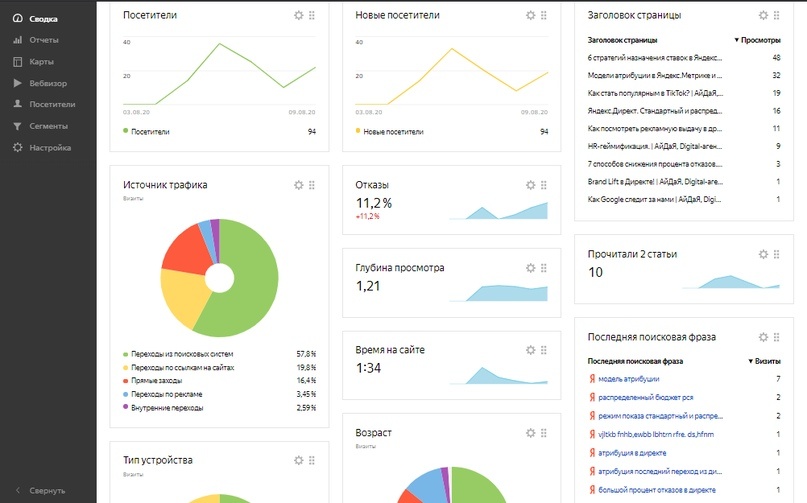The image size is (807, 503).
Task: Click drag handle of Глубина просмотра widget
Action: [544, 268]
